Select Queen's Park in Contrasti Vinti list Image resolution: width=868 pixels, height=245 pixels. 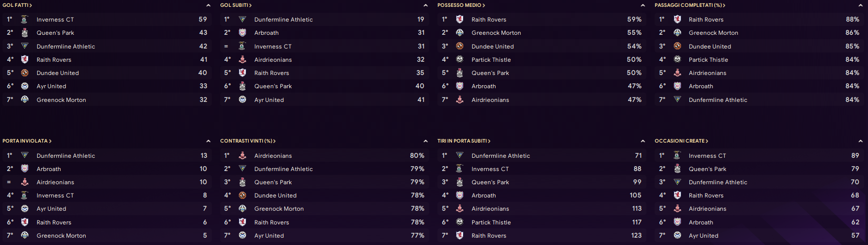tap(273, 182)
